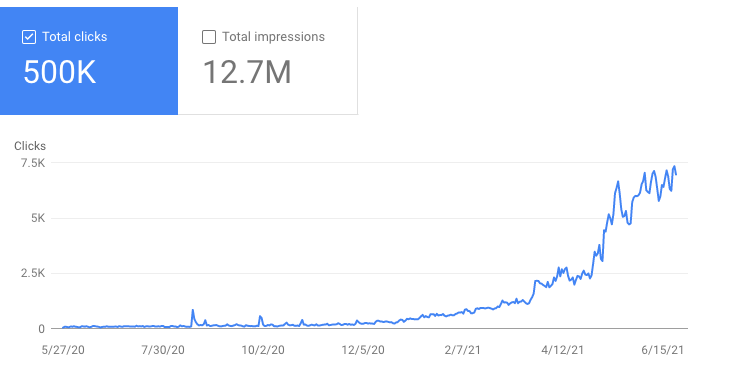Click the 12.7M impressions value
The height and width of the screenshot is (380, 739).
point(247,72)
